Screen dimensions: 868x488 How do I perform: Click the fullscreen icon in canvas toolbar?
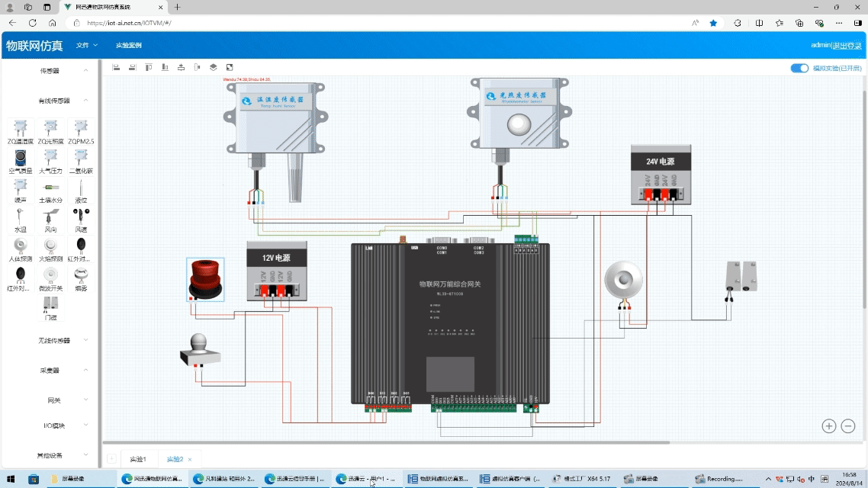(x=230, y=67)
